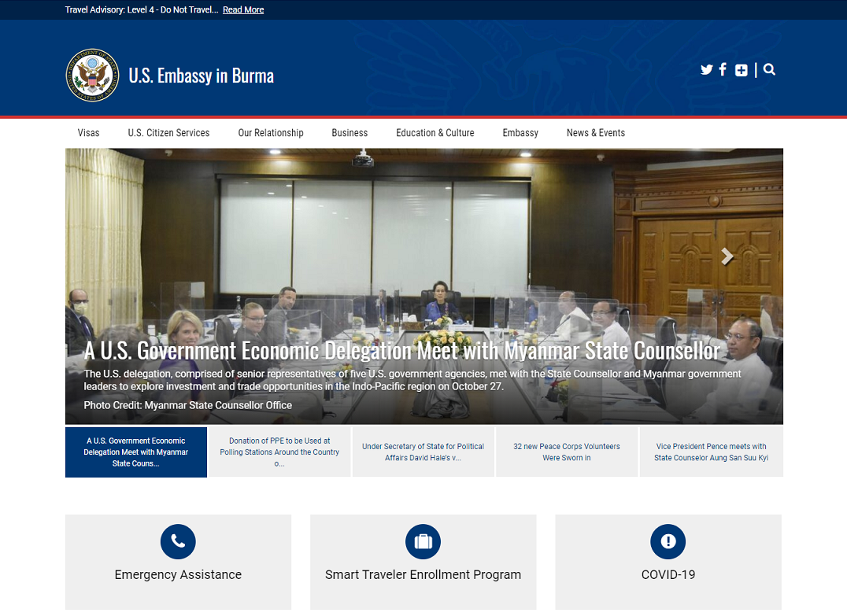Click the slide description about U.S. delegation
Viewport: 847px width, 616px height.
point(412,380)
